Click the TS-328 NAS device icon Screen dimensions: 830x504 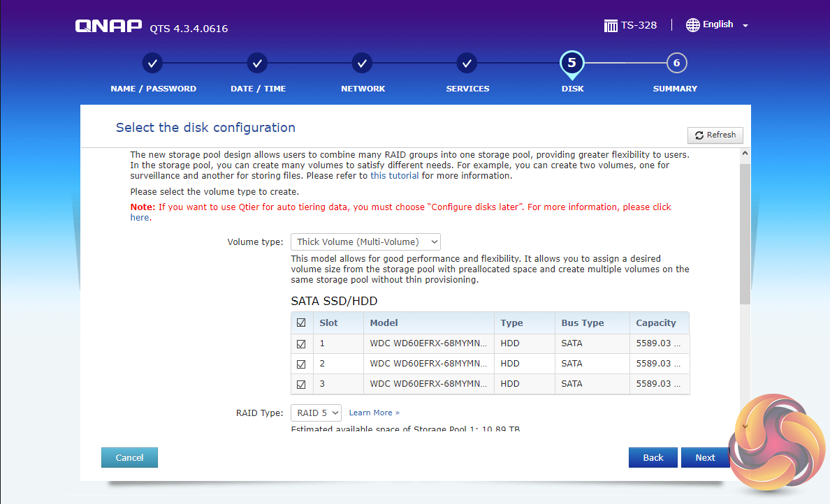tap(611, 25)
